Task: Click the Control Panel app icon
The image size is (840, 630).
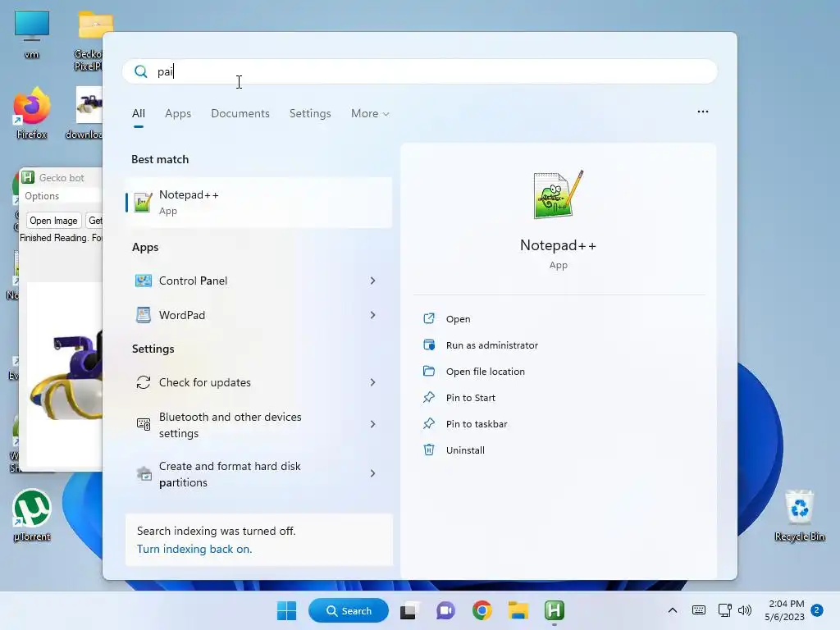Action: click(x=143, y=281)
